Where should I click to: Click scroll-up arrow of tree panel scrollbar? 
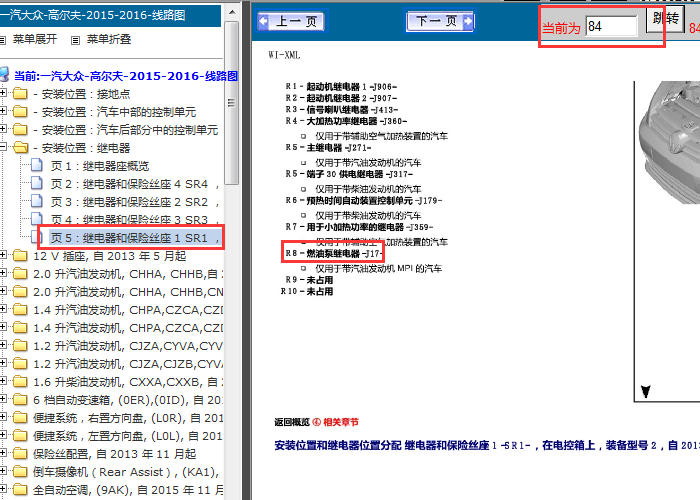point(232,12)
